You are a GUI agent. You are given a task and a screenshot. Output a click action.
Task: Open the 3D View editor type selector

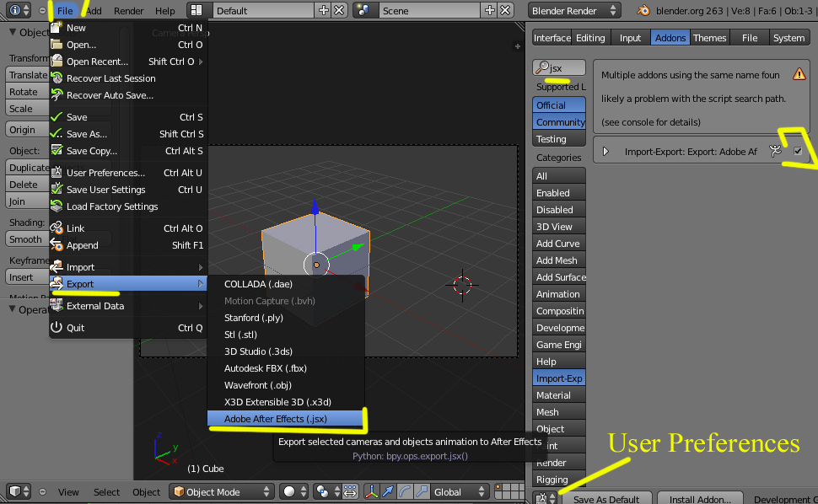[x=20, y=491]
